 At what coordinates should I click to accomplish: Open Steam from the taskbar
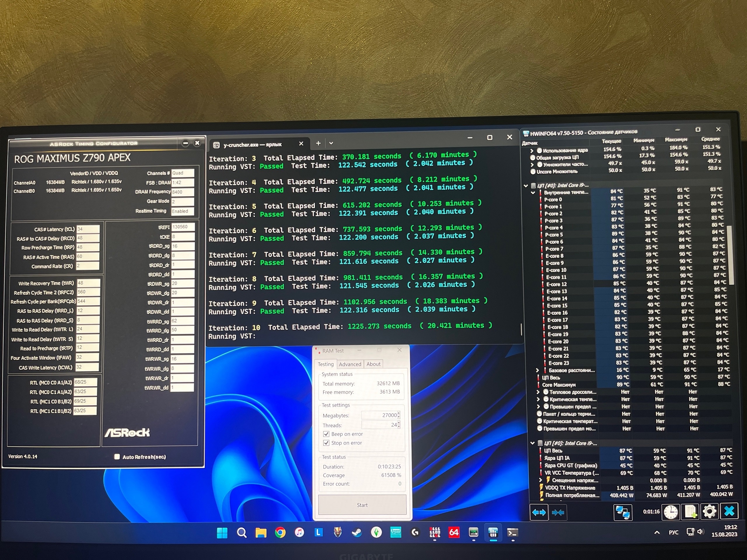pyautogui.click(x=357, y=533)
